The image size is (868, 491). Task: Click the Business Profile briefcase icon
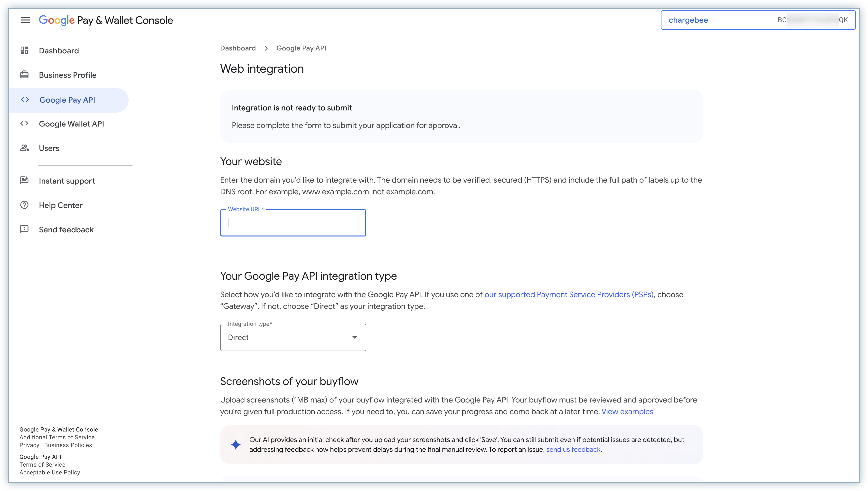(24, 75)
